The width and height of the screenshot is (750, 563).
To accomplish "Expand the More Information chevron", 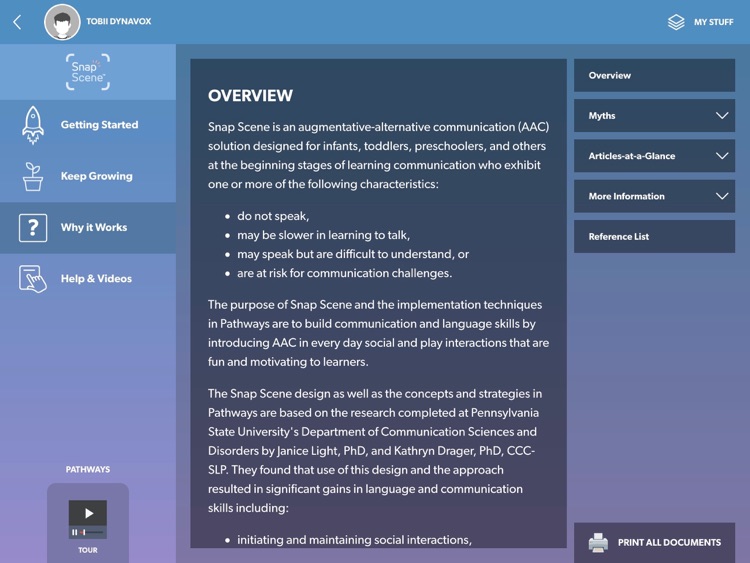I will 722,196.
